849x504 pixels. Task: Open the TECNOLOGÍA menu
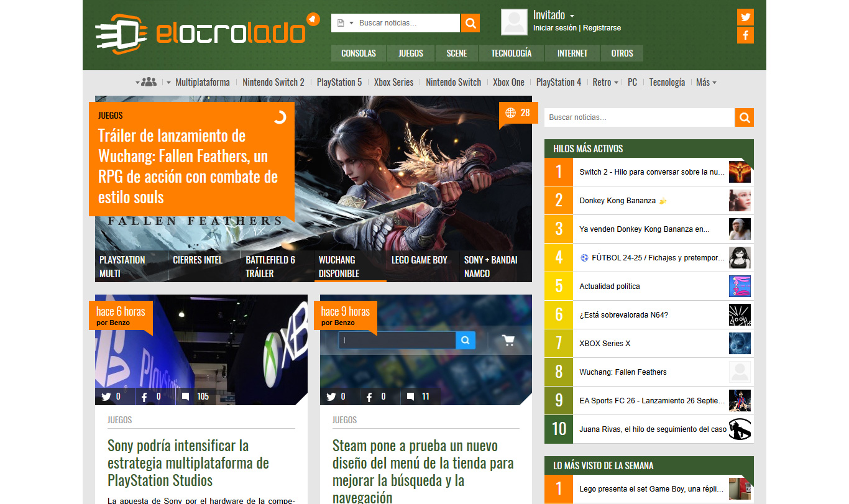pos(512,53)
